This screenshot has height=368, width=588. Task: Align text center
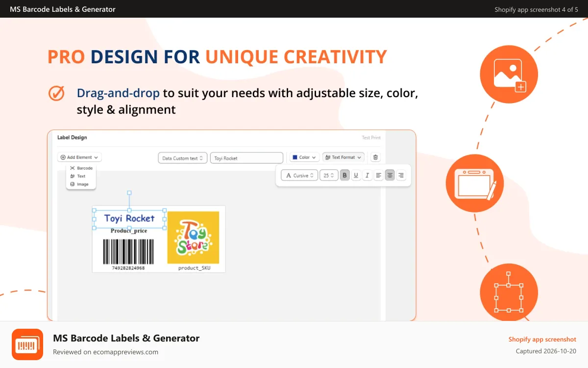pos(390,175)
